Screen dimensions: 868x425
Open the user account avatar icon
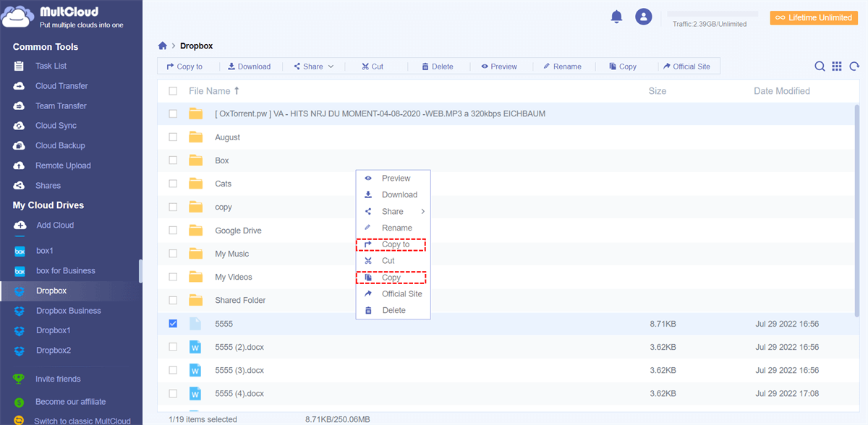(x=643, y=17)
